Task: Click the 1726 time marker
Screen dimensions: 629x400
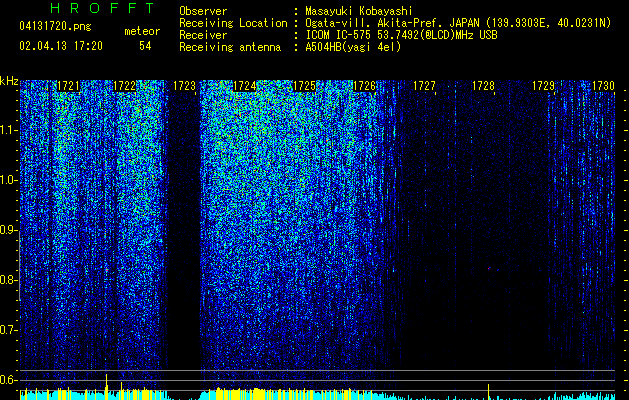Action: pos(364,86)
